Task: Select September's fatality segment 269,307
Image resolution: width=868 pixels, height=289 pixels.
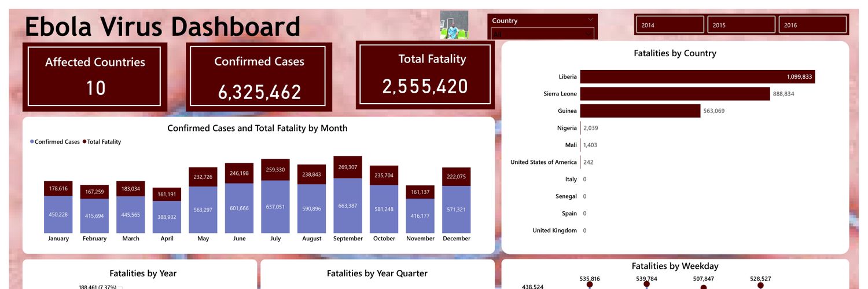Action: 348,167
